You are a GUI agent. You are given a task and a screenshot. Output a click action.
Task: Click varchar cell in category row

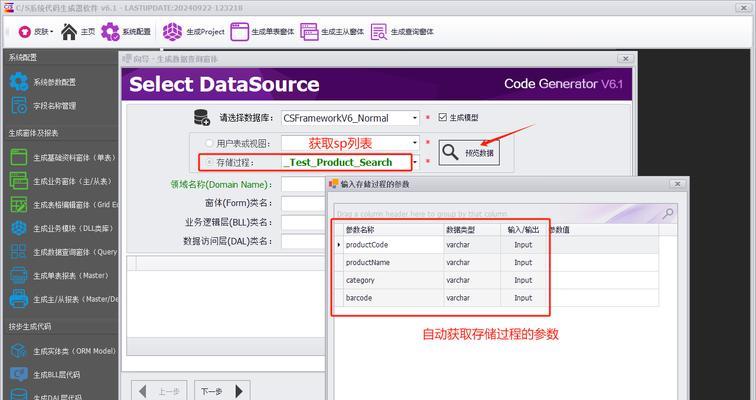472,280
